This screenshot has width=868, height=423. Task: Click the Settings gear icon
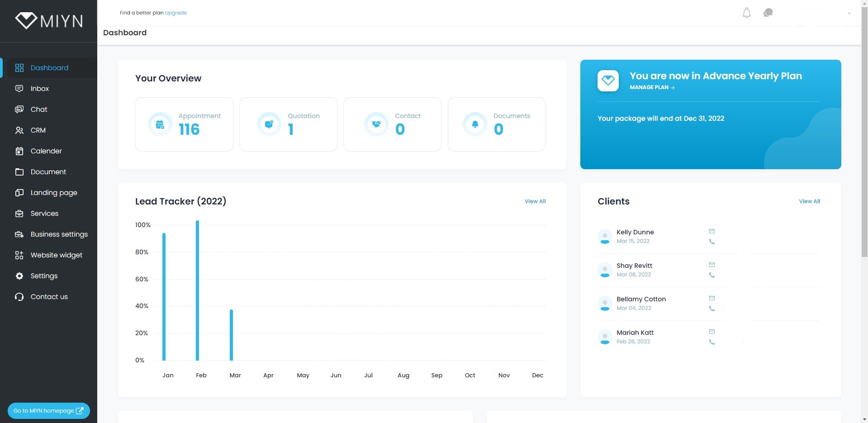coord(19,276)
